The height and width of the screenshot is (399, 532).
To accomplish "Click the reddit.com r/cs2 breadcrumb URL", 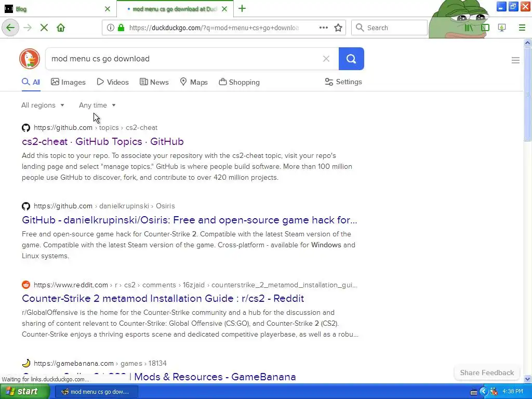I will coord(195,285).
